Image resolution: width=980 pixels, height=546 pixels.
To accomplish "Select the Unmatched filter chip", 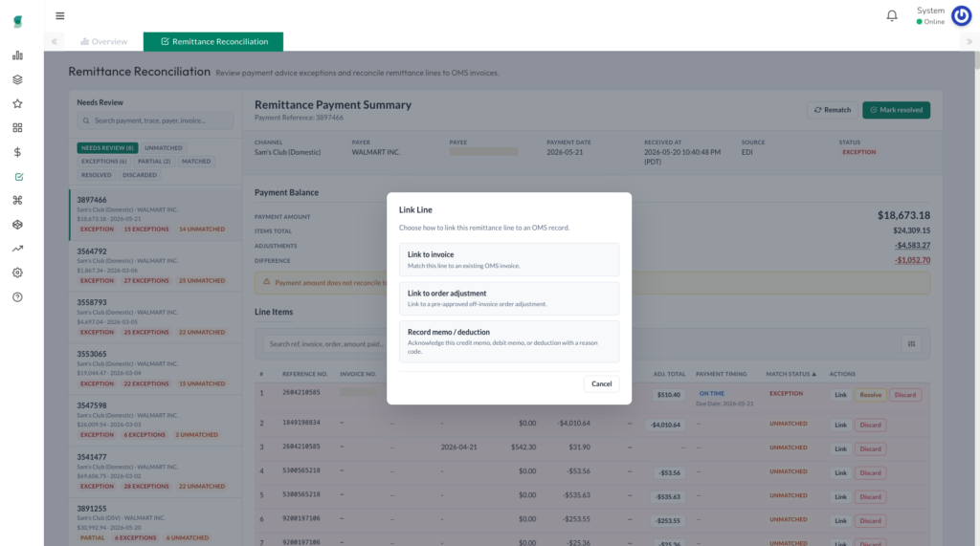I will pos(164,148).
